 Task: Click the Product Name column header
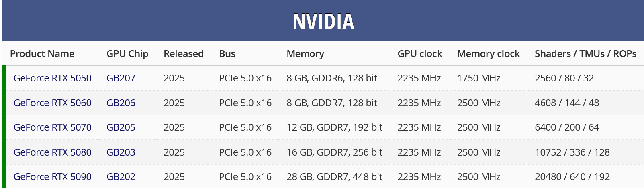[x=42, y=54]
